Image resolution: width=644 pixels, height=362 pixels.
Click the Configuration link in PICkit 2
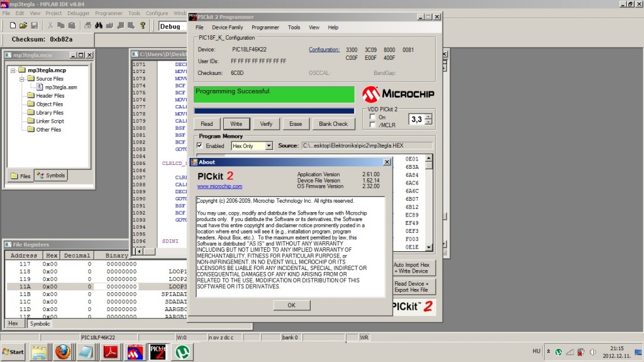[x=324, y=49]
